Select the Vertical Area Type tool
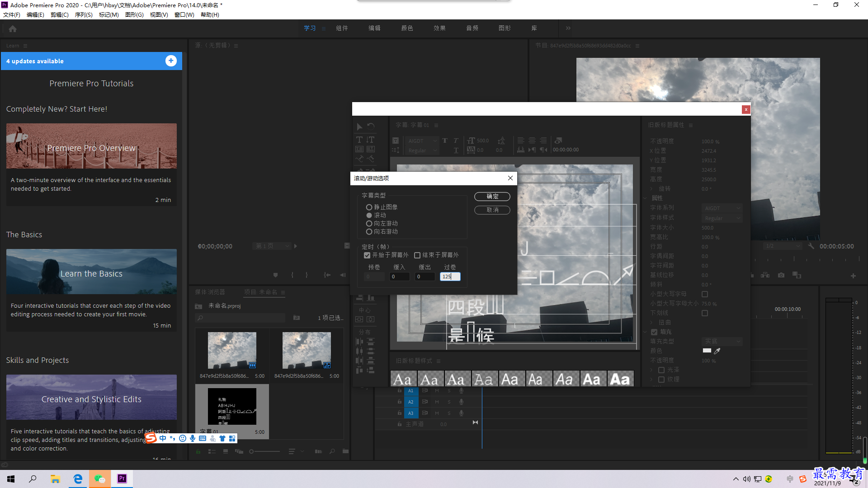Viewport: 868px width, 488px height. pos(370,149)
